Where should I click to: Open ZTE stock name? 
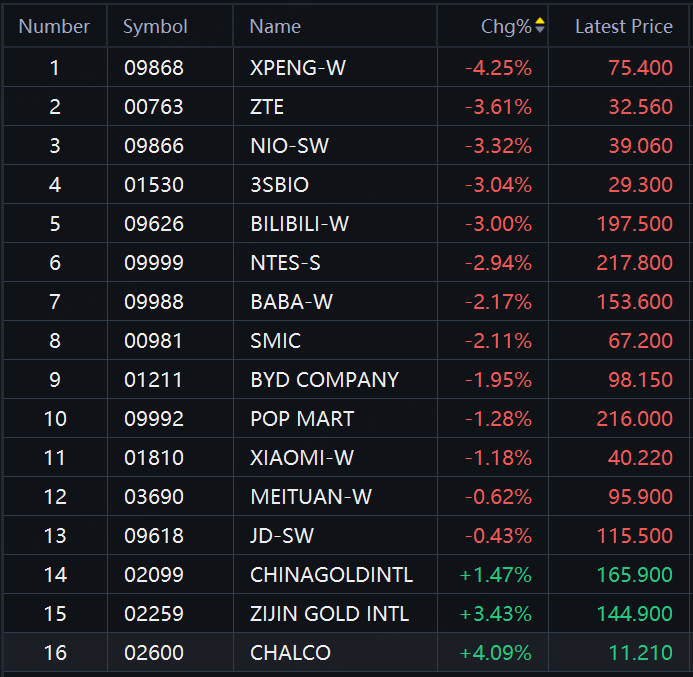point(267,107)
